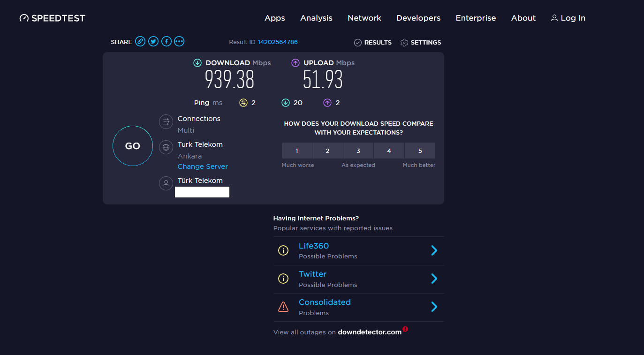Share result on Twitter icon
Viewport: 644px width, 355px height.
(153, 42)
